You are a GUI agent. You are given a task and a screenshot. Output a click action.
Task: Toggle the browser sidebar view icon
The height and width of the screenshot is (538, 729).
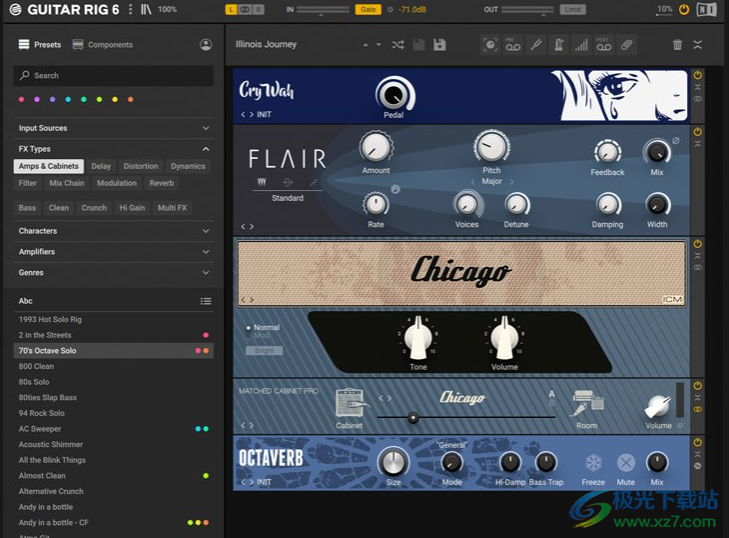[146, 9]
